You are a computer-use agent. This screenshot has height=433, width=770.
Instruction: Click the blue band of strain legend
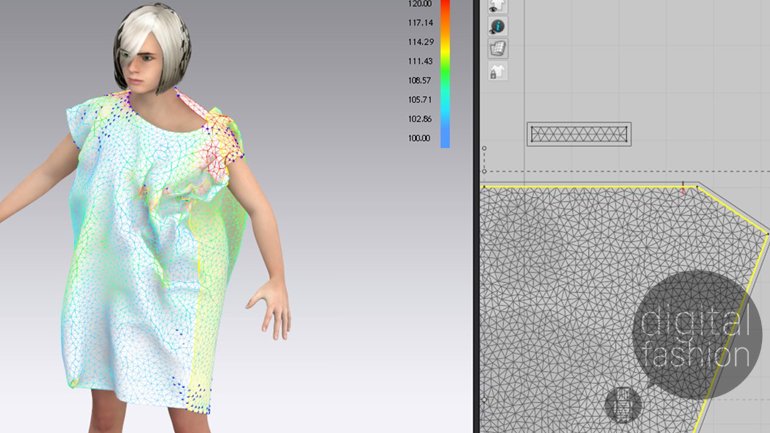pyautogui.click(x=445, y=135)
